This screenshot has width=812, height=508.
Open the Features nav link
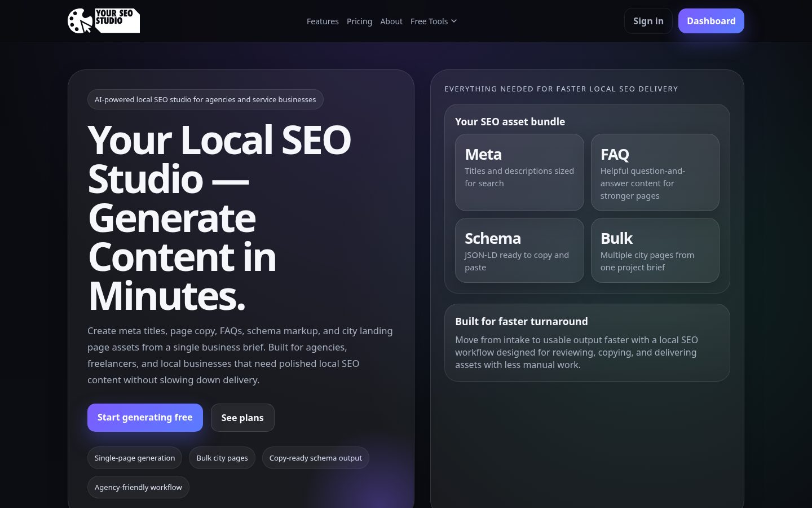click(323, 21)
